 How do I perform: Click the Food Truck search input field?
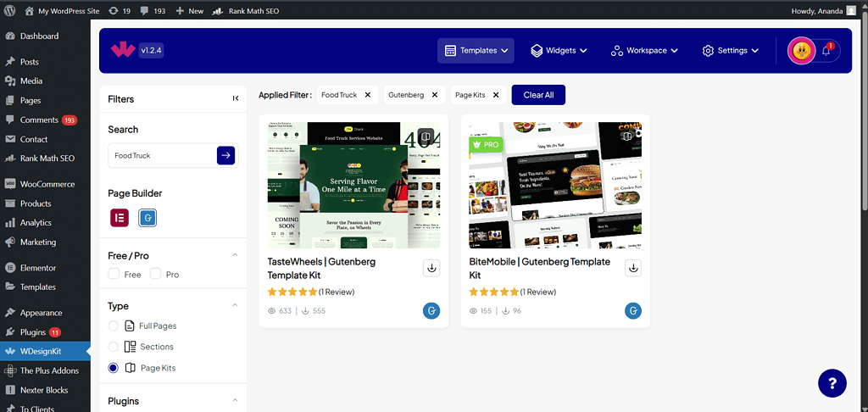pos(161,155)
